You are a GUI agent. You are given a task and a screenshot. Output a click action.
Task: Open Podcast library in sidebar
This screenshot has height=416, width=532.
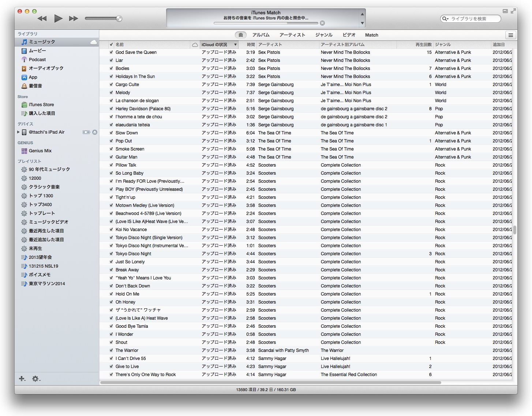(37, 60)
